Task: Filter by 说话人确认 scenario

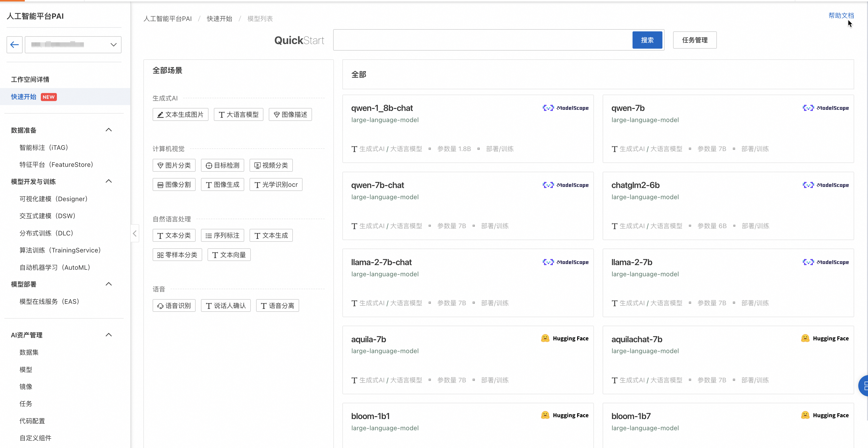Action: tap(226, 306)
